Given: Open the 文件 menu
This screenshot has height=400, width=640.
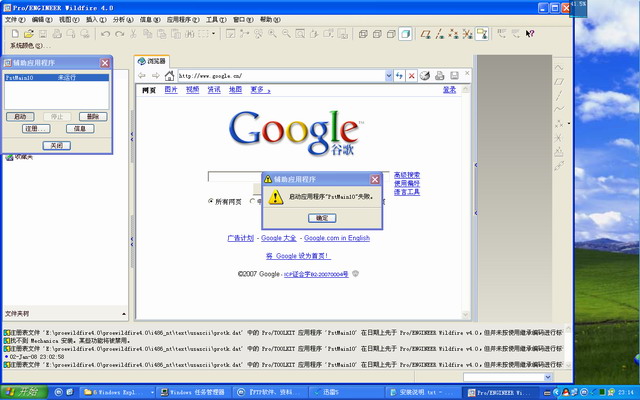Looking at the screenshot, I should [15, 20].
